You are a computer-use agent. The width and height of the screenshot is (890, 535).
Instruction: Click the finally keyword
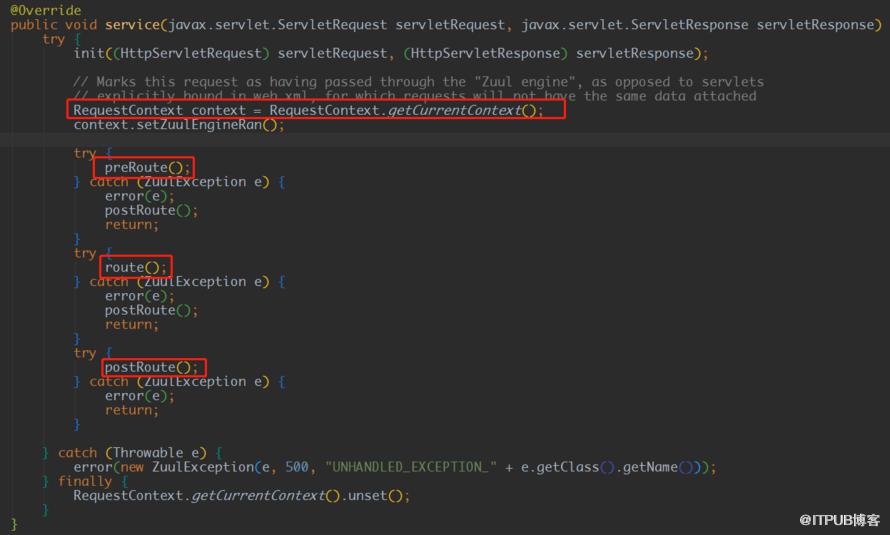coord(85,481)
